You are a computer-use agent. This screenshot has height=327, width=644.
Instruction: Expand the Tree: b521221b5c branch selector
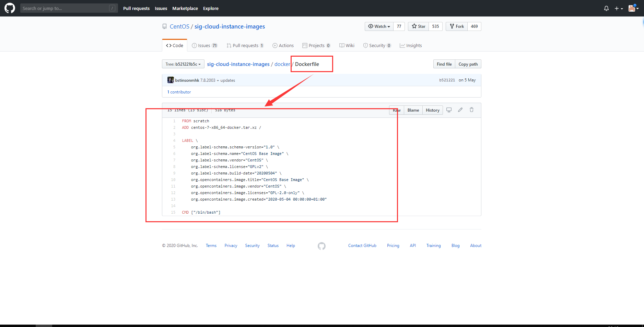tap(183, 64)
